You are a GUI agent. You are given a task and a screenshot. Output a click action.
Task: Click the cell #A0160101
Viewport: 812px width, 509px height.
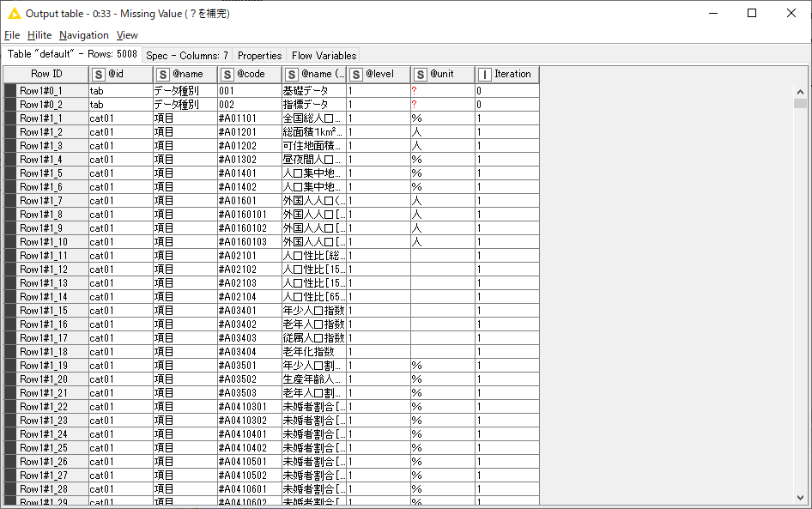point(250,215)
